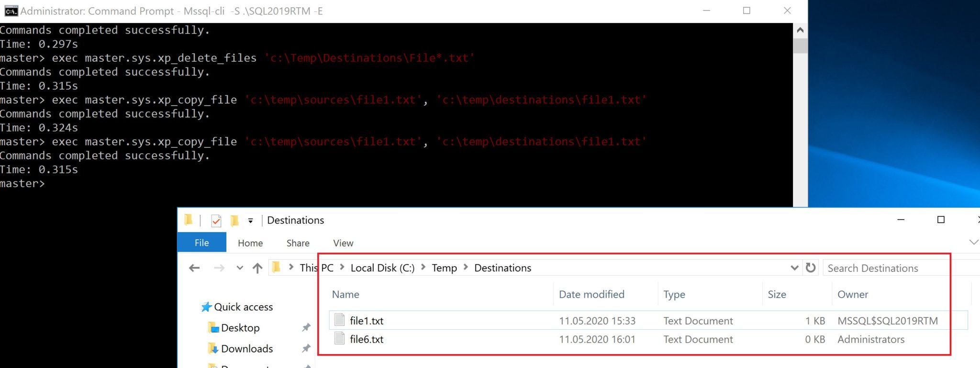Open address bar previous locations dropdown
Viewport: 980px width, 368px height.
794,268
